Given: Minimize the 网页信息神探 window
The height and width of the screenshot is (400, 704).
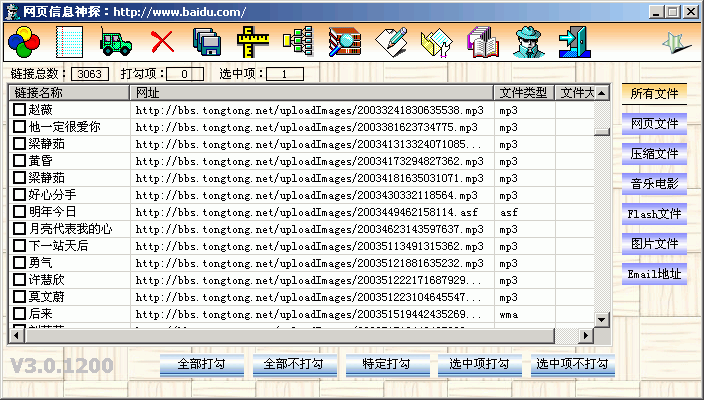Looking at the screenshot, I should 656,12.
